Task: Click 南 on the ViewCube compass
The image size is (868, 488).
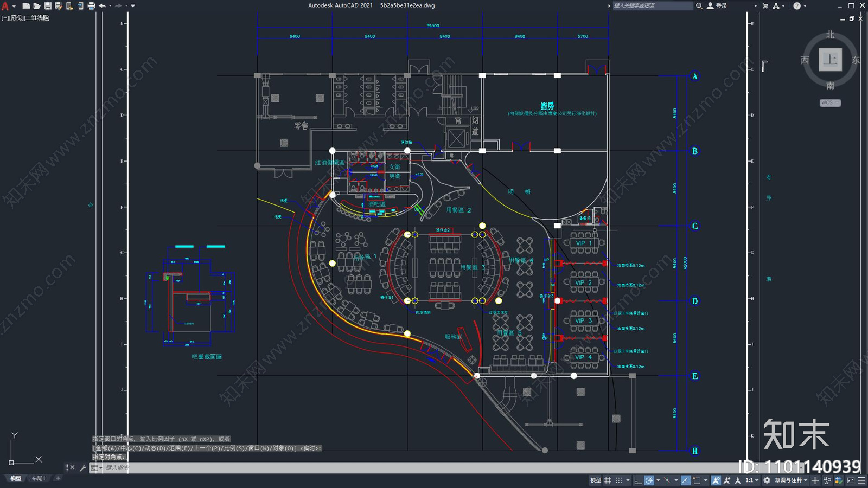Action: tap(830, 86)
